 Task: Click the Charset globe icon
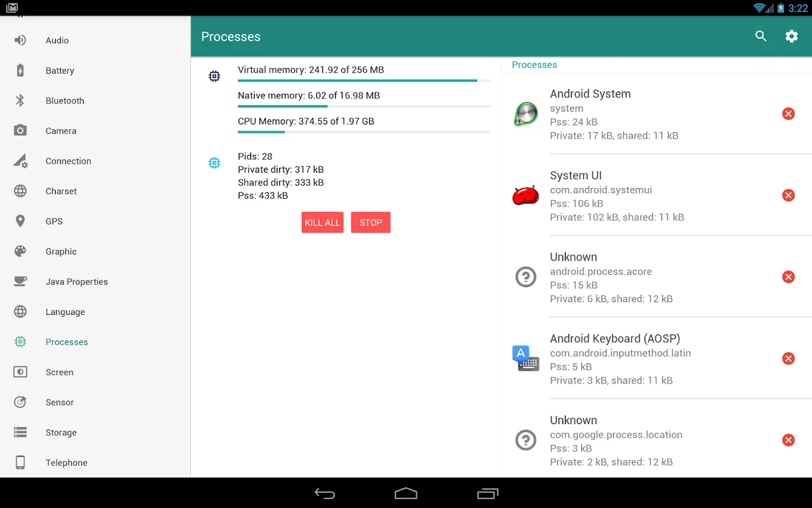pos(20,191)
